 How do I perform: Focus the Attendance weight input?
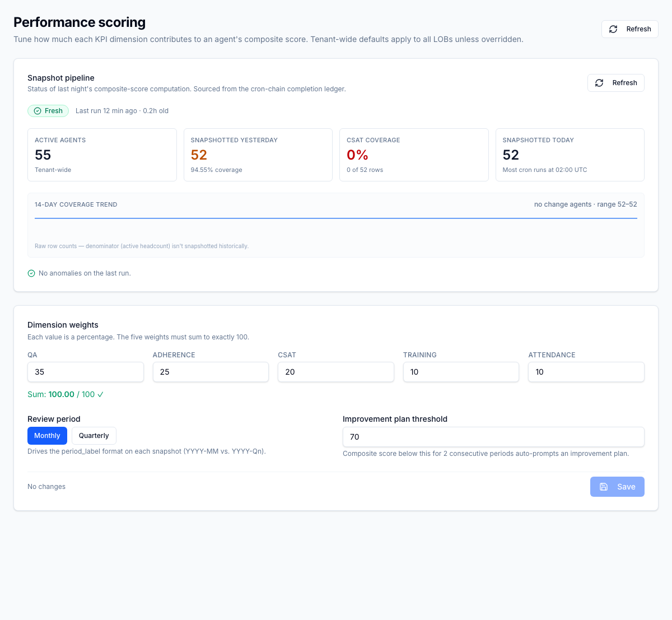tap(586, 372)
